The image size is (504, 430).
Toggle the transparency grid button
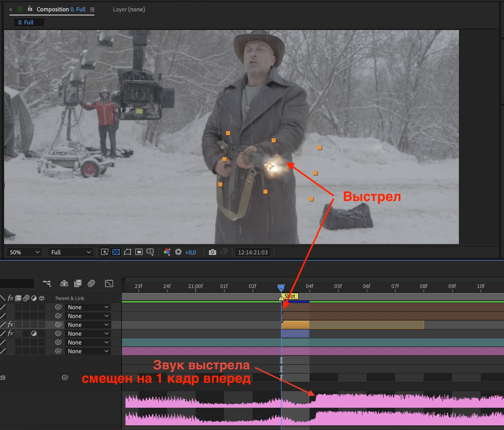coord(116,252)
